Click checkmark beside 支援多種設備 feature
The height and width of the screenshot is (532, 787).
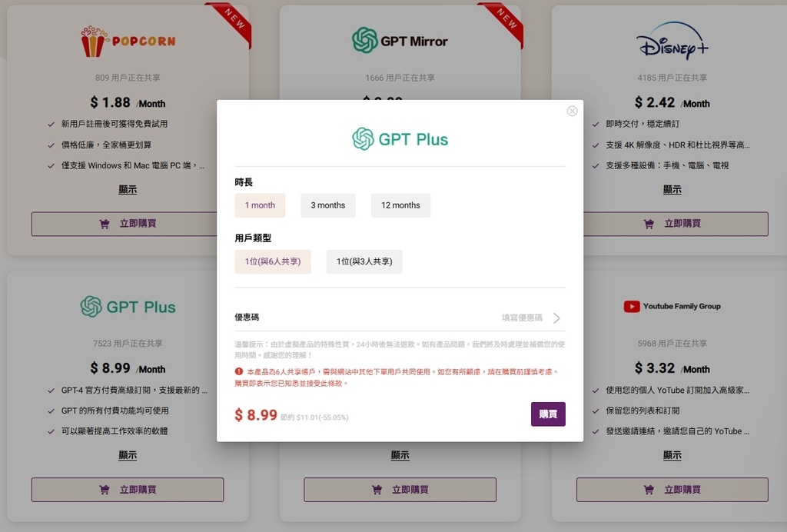click(596, 165)
